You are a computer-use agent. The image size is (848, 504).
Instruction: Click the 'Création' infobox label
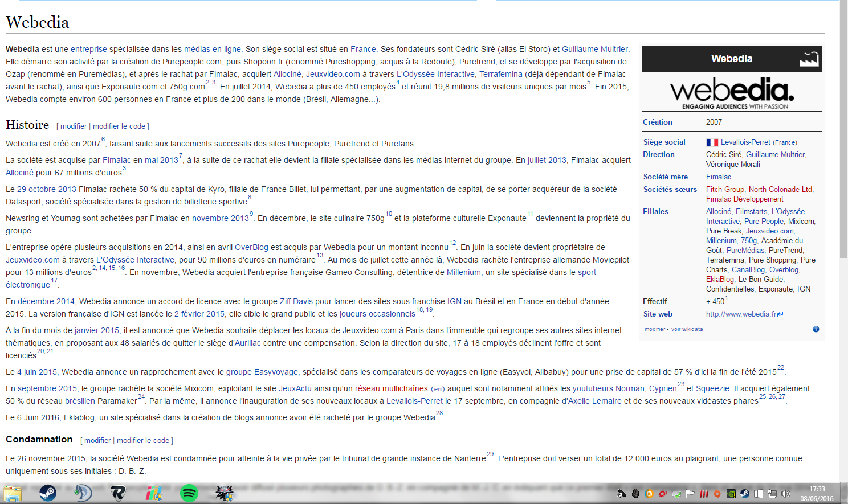click(658, 122)
